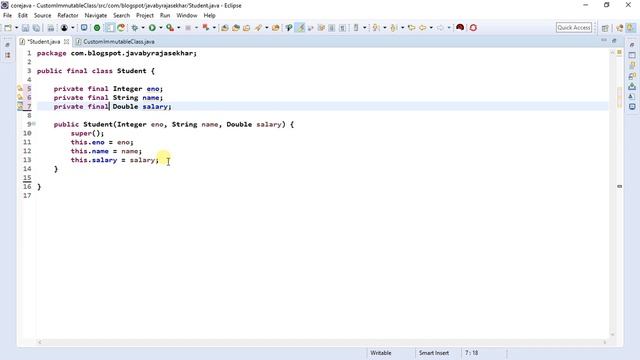The image size is (640, 360).
Task: Click the Next Annotation icon
Action: coord(376,28)
